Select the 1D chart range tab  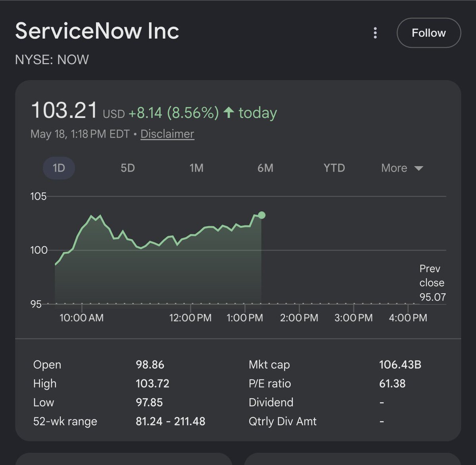(x=59, y=168)
